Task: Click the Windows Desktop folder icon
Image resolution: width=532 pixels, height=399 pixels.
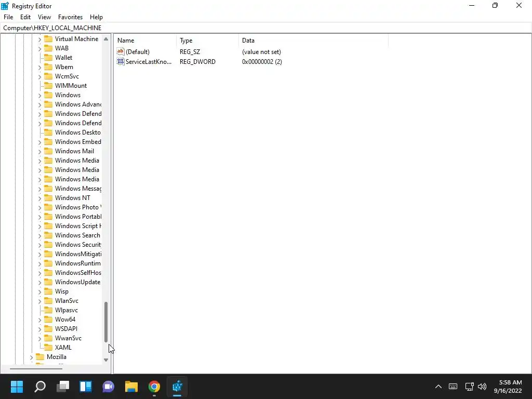Action: pos(48,132)
